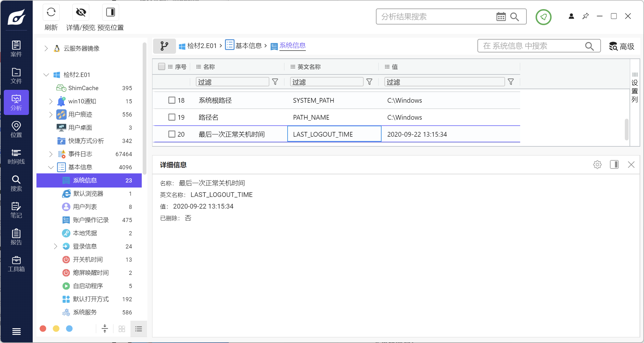Click magnifier in 系统信息 search box
The image size is (644, 343).
[x=590, y=46]
